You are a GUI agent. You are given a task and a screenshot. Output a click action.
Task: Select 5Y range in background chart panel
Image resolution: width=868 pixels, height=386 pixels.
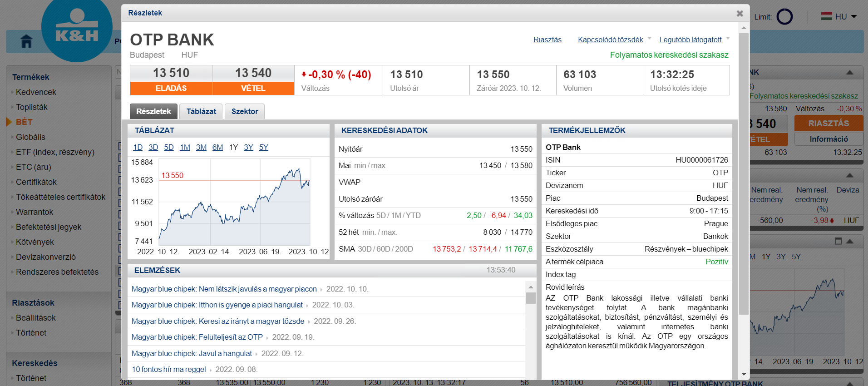pos(796,257)
